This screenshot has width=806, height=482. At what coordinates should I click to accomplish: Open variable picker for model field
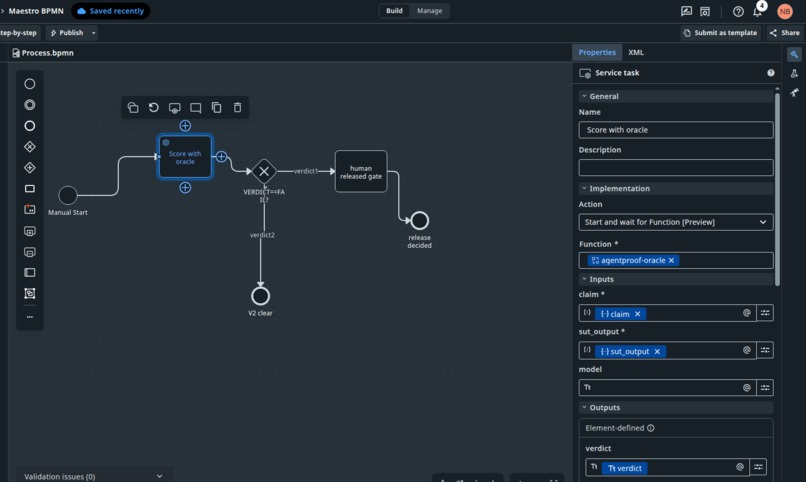pyautogui.click(x=746, y=387)
